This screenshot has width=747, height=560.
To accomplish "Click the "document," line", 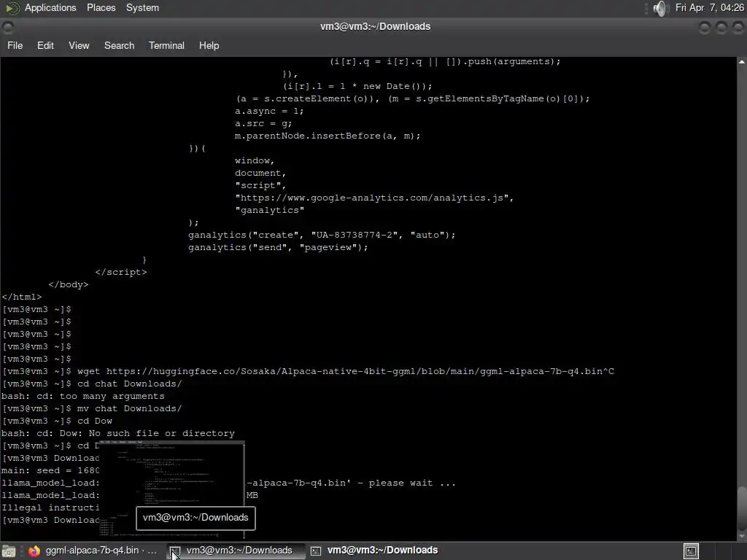I will click(260, 173).
